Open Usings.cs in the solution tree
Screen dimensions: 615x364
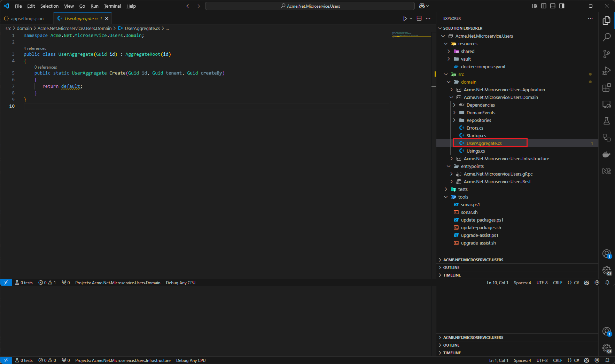(476, 151)
